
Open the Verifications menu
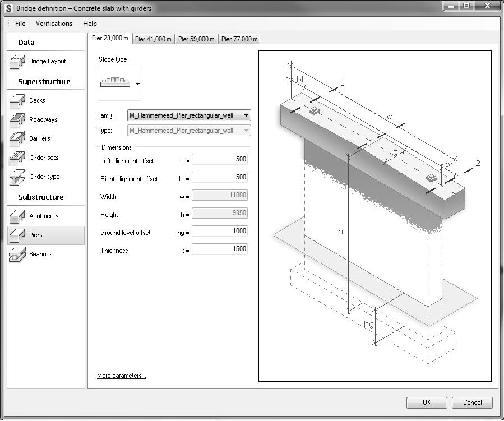(54, 24)
